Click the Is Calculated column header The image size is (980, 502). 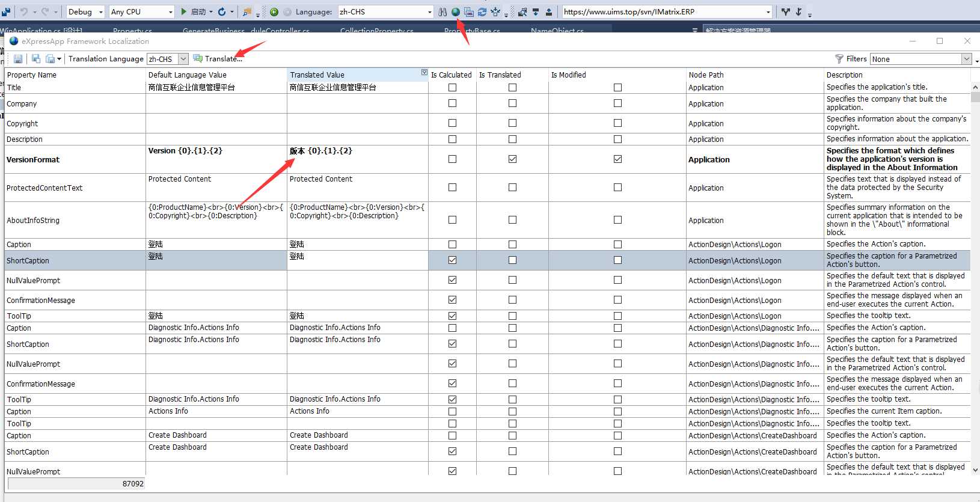[452, 75]
